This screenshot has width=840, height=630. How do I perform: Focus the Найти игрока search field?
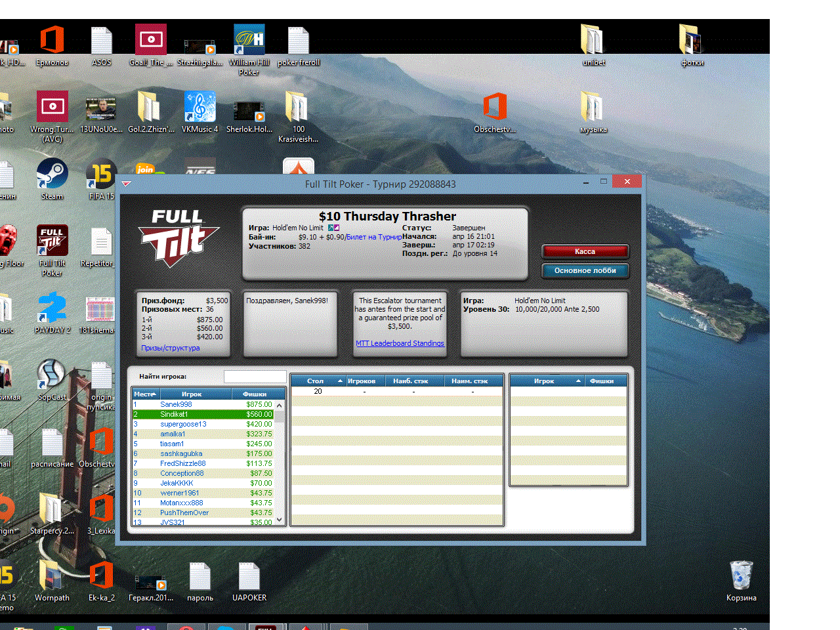255,377
